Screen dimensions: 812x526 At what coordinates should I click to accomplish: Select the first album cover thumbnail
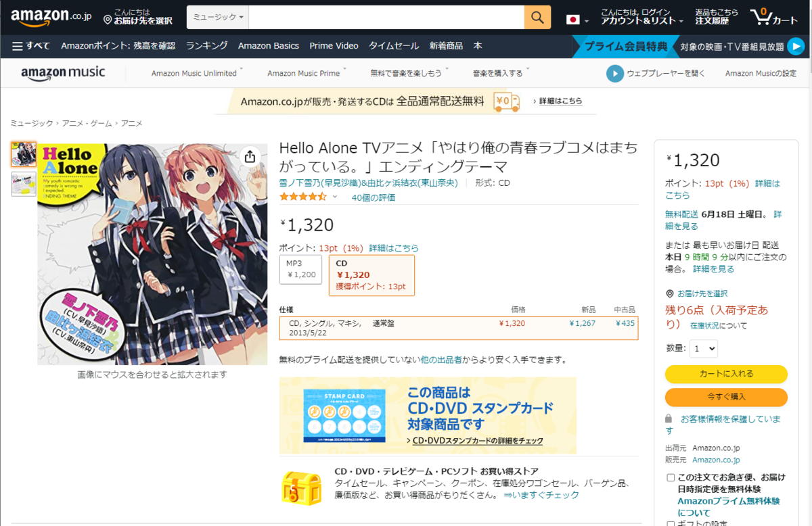click(24, 154)
